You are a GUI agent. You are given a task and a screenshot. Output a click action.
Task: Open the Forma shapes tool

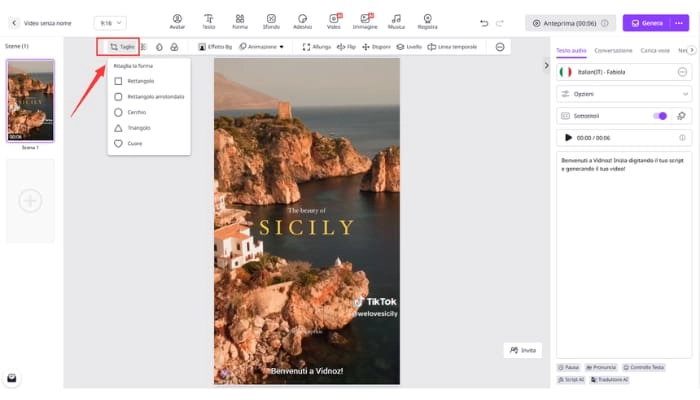click(240, 21)
